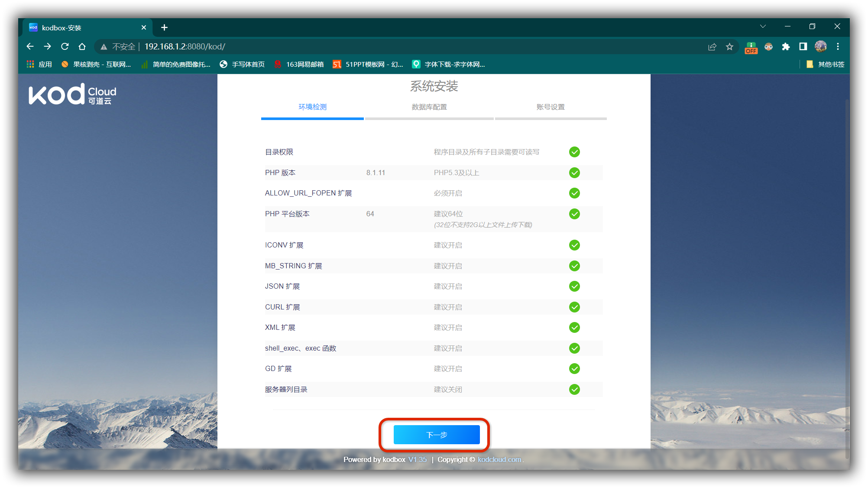Open Chrome's three-dot menu

tap(838, 47)
